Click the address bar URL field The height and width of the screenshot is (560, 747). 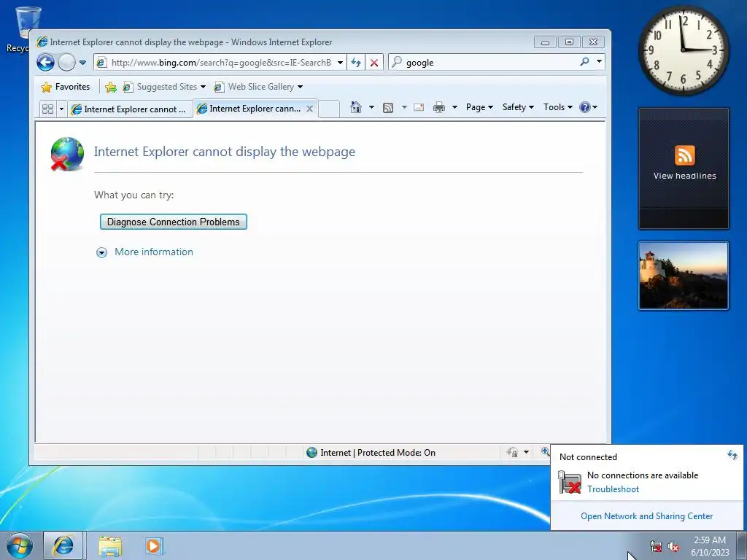click(220, 63)
